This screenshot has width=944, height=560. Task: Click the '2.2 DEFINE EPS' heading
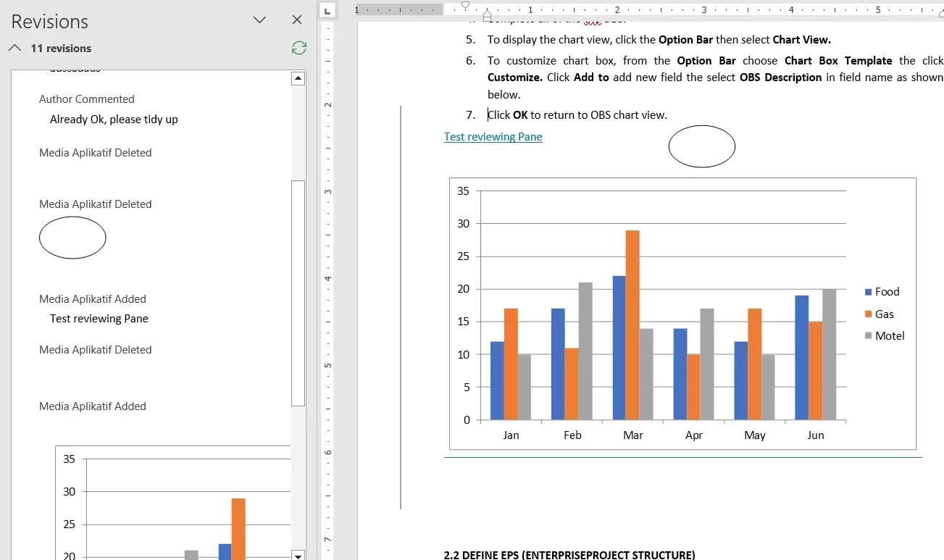569,555
